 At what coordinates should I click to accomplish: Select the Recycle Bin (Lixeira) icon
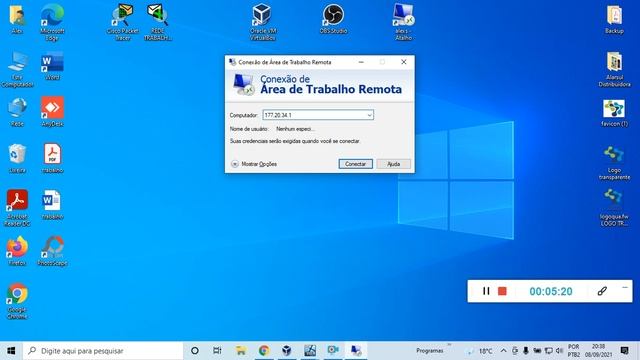(x=17, y=158)
